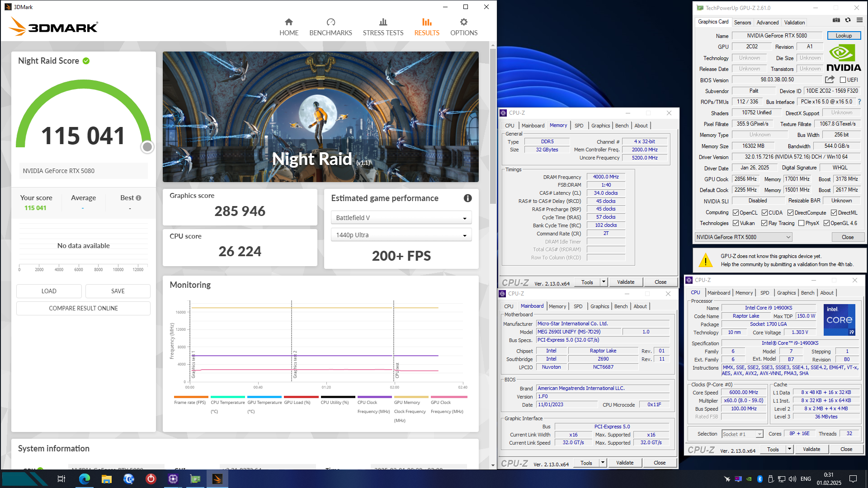868x488 pixels.
Task: Open Bus Interface help question mark
Action: coord(859,102)
